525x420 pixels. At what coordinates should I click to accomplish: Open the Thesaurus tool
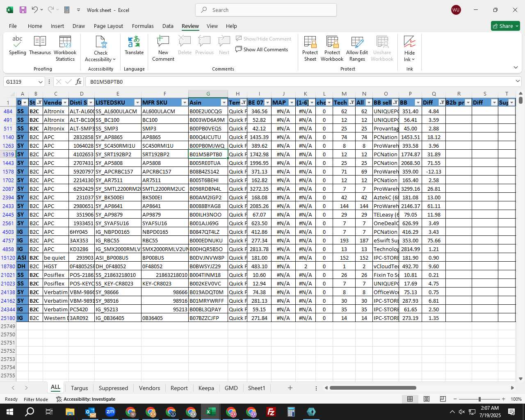coord(40,46)
